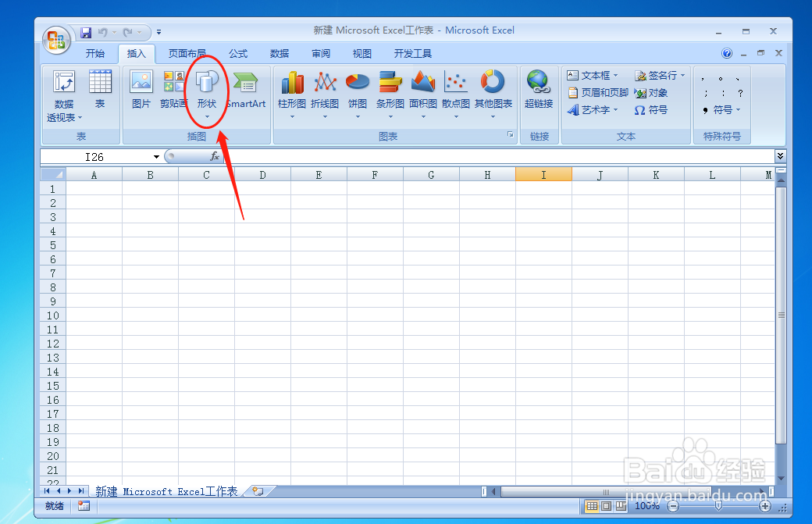The width and height of the screenshot is (812, 524).
Task: Select column I header
Action: (x=543, y=175)
